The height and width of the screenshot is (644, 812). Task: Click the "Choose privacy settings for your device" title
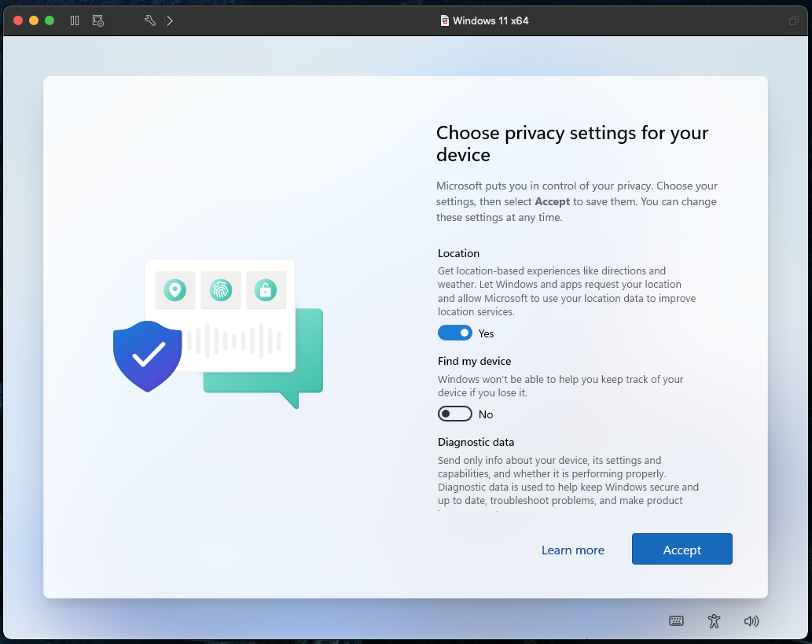tap(572, 144)
